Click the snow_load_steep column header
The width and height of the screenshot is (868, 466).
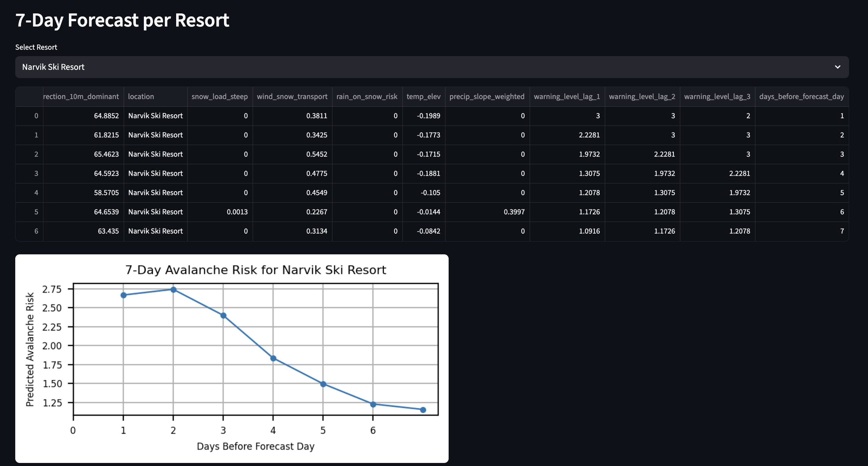(x=219, y=97)
